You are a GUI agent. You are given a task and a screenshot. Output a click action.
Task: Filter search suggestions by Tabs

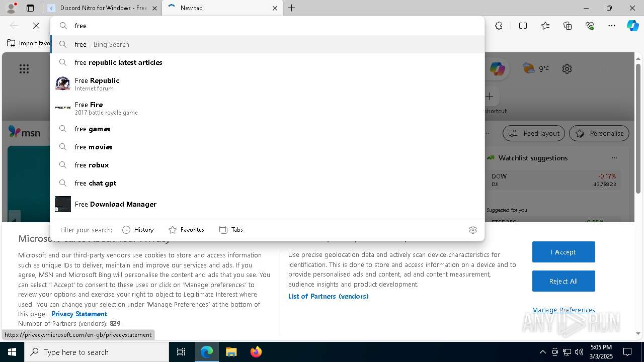tap(231, 230)
